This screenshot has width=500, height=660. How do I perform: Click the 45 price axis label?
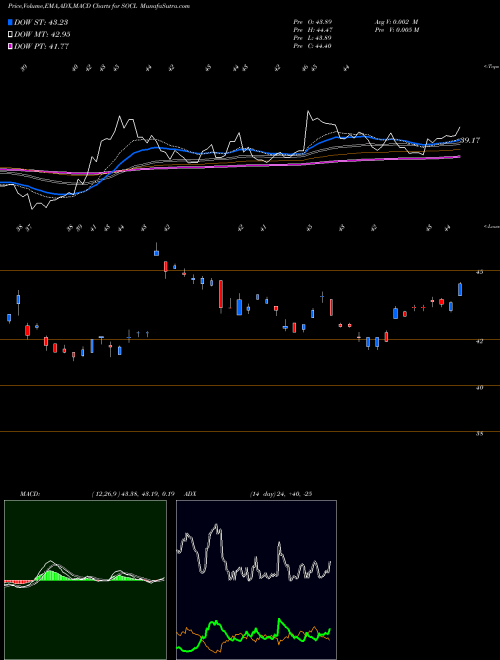point(479,272)
